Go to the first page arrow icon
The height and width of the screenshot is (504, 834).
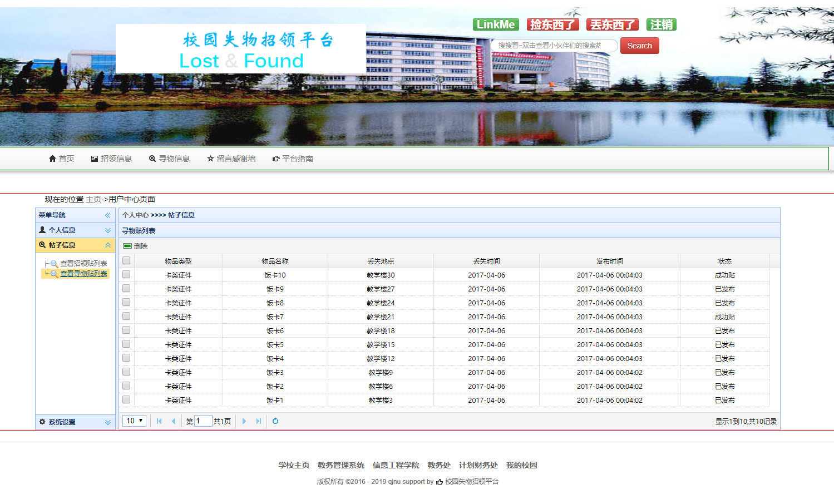(x=159, y=421)
